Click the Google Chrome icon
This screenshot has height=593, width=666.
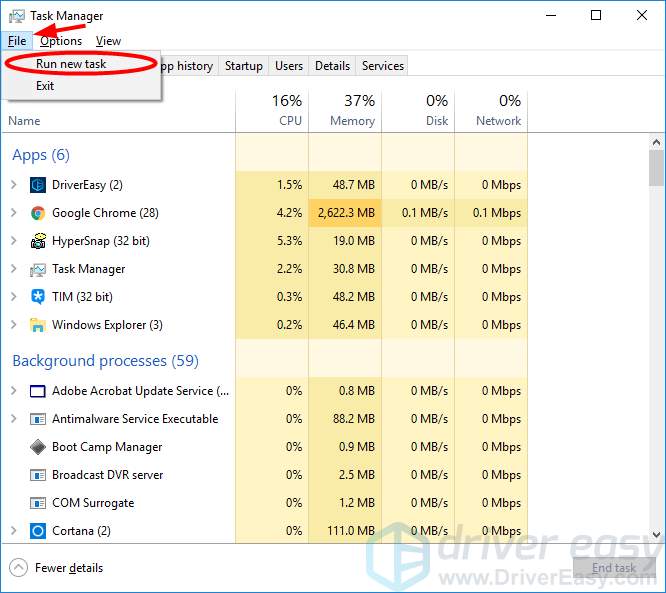click(x=38, y=213)
